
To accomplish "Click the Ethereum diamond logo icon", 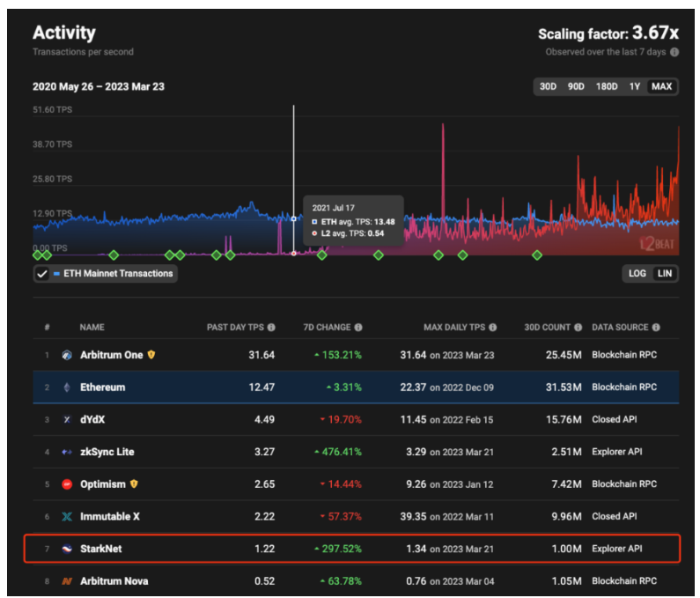I will click(67, 388).
